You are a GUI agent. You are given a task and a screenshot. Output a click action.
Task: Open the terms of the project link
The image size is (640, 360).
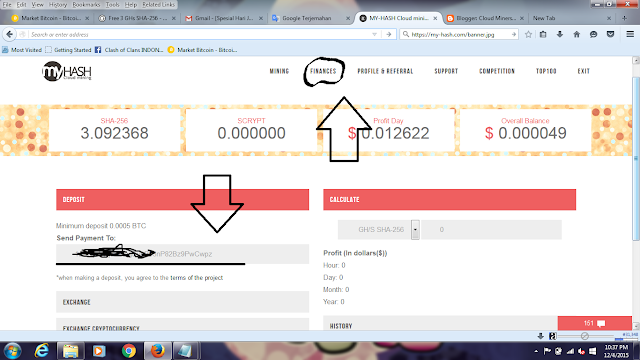196,278
